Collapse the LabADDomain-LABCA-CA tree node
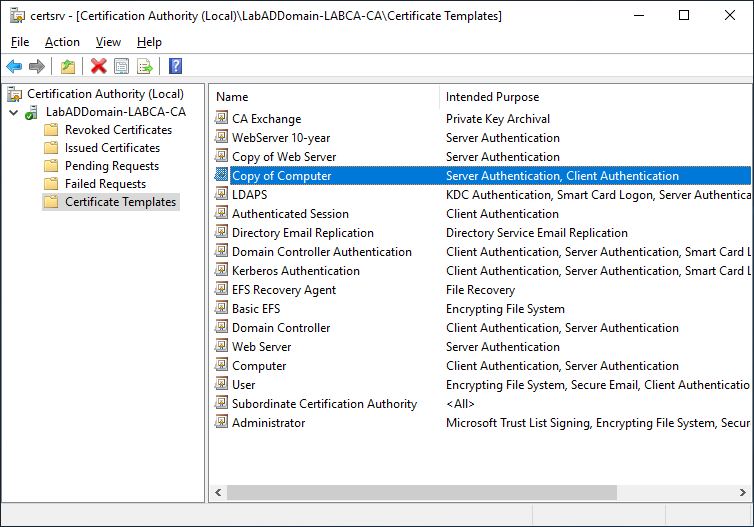The height and width of the screenshot is (527, 754). click(13, 112)
